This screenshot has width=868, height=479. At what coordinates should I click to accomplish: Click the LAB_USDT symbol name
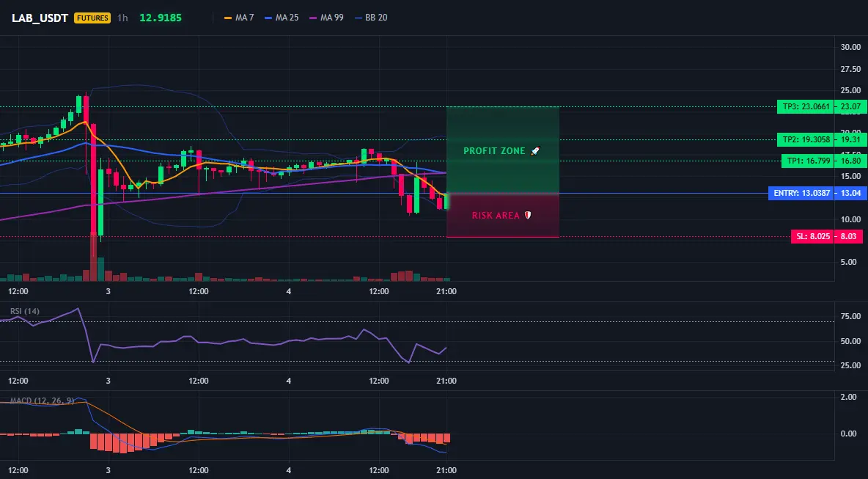tap(40, 18)
